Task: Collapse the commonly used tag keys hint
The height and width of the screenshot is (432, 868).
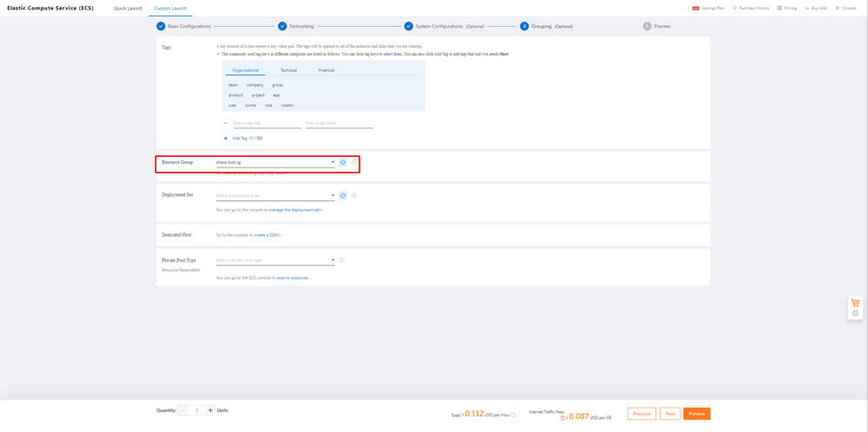Action: click(218, 54)
